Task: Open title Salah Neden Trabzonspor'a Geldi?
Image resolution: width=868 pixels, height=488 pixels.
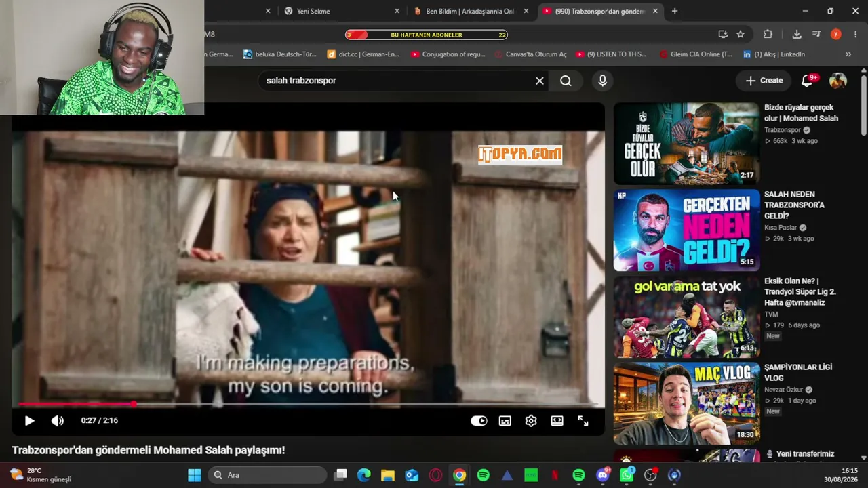Action: 794,205
